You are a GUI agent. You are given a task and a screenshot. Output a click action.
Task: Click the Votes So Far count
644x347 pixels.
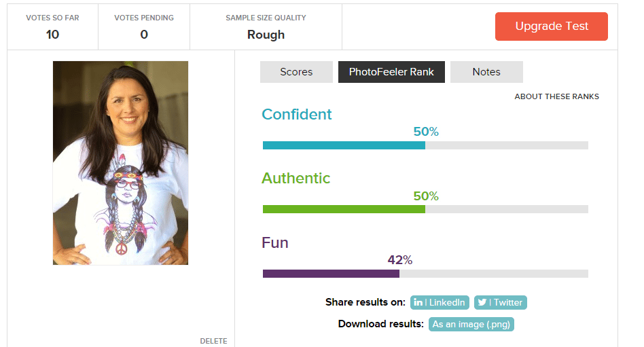52,35
